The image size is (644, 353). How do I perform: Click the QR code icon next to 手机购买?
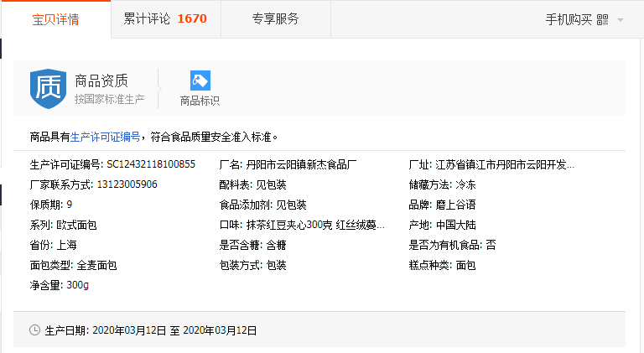pos(603,19)
